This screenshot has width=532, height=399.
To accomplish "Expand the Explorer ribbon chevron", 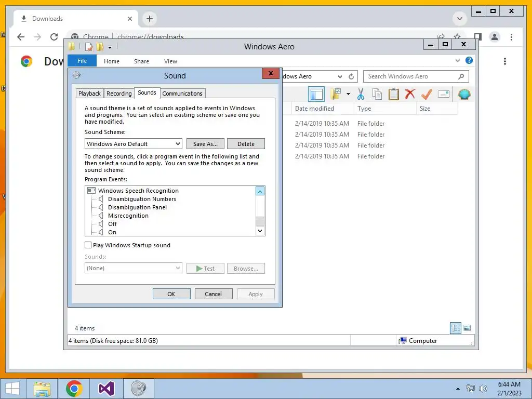I will (457, 60).
